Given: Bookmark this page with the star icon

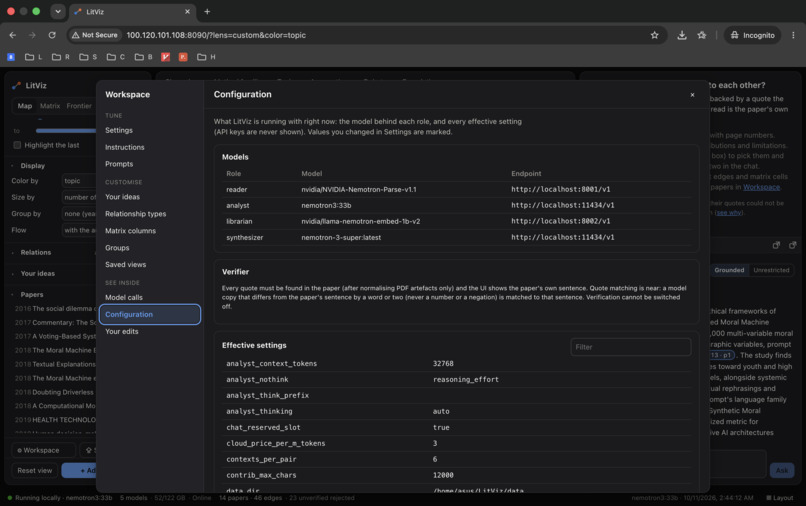Looking at the screenshot, I should pos(654,35).
